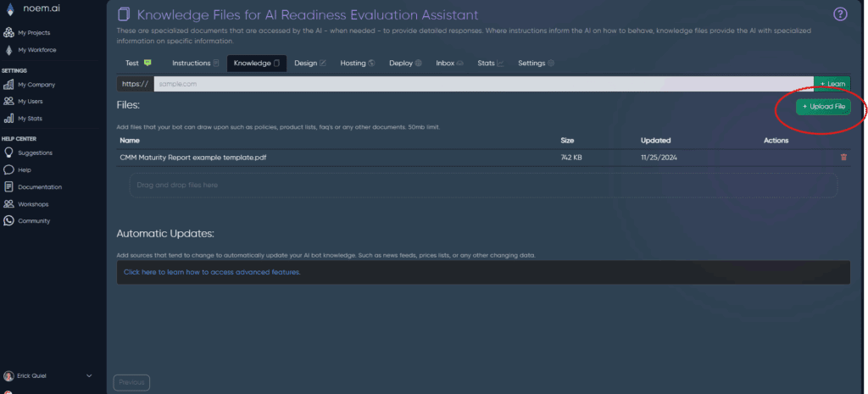The height and width of the screenshot is (394, 868).
Task: Open My Workforce in the sidebar
Action: tap(35, 50)
